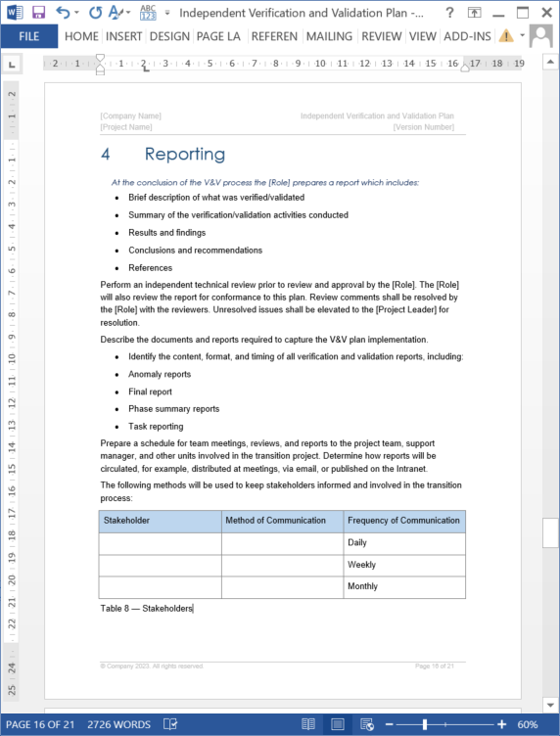
Task: Click the empty Method cell in Weekly row
Action: pyautogui.click(x=283, y=565)
